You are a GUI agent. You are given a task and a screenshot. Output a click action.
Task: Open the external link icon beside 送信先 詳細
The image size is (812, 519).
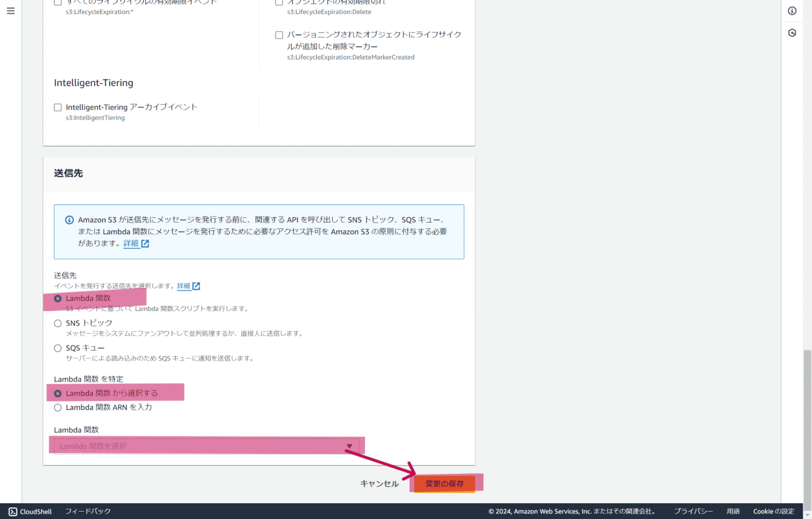click(197, 286)
